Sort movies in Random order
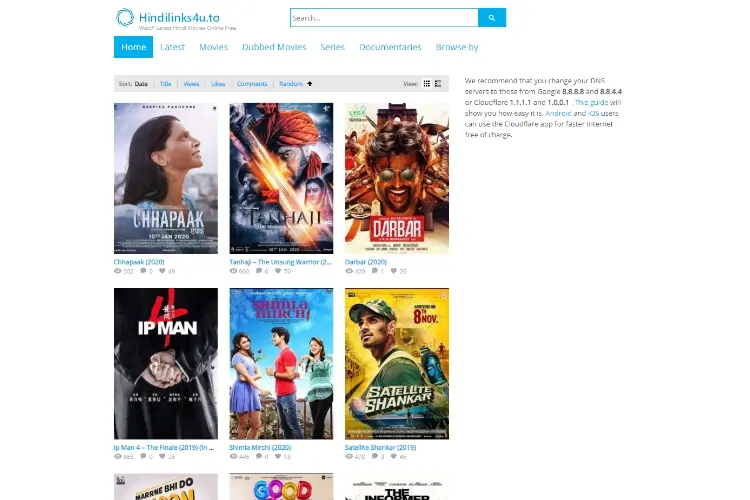 point(291,84)
